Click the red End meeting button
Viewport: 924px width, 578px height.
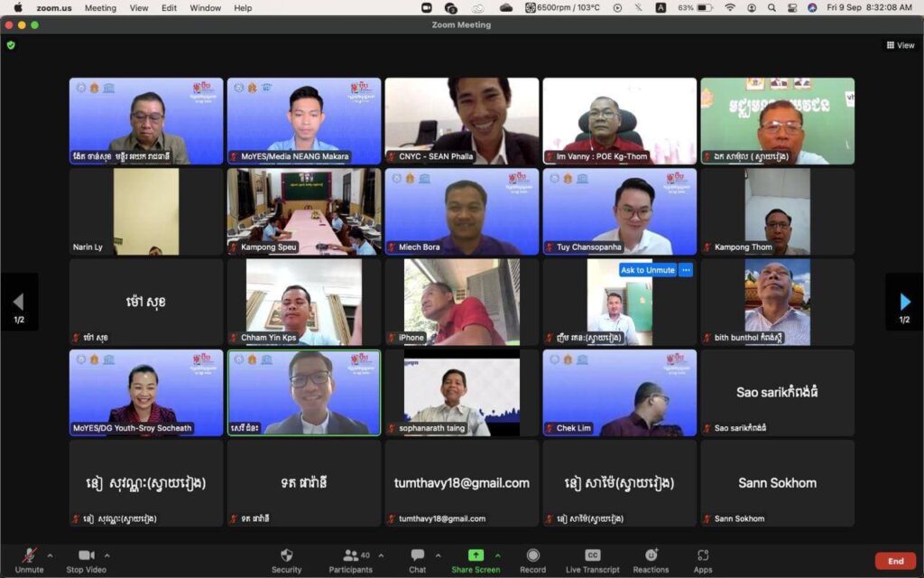(x=894, y=561)
